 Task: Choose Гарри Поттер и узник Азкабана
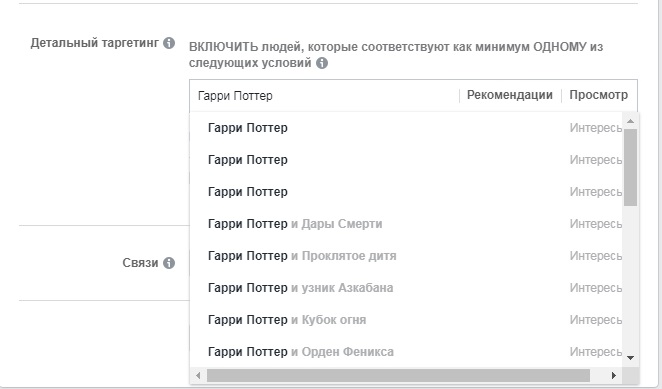click(407, 288)
